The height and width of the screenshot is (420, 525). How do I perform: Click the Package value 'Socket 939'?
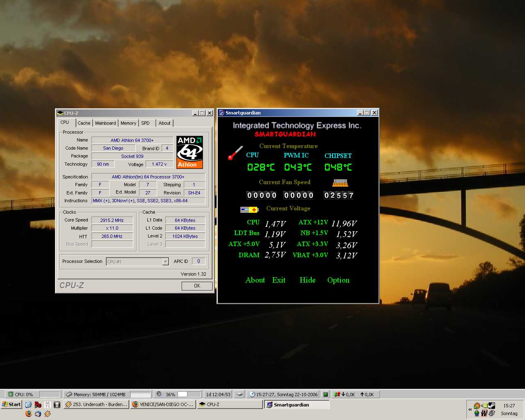pos(132,156)
